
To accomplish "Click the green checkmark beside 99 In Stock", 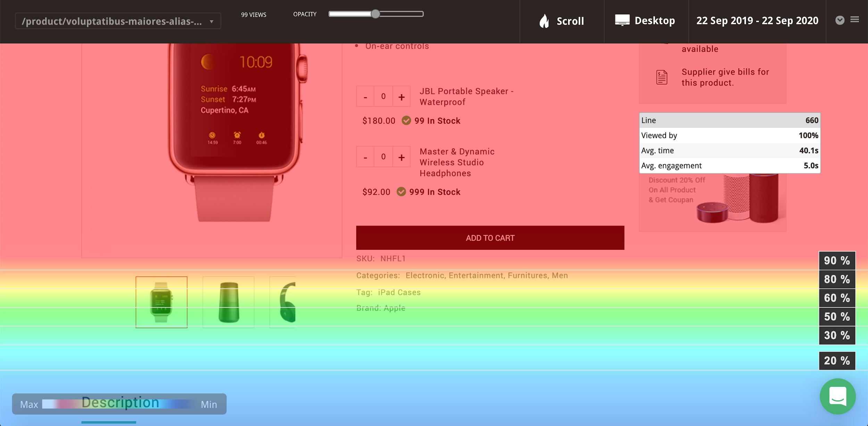I will coord(406,121).
